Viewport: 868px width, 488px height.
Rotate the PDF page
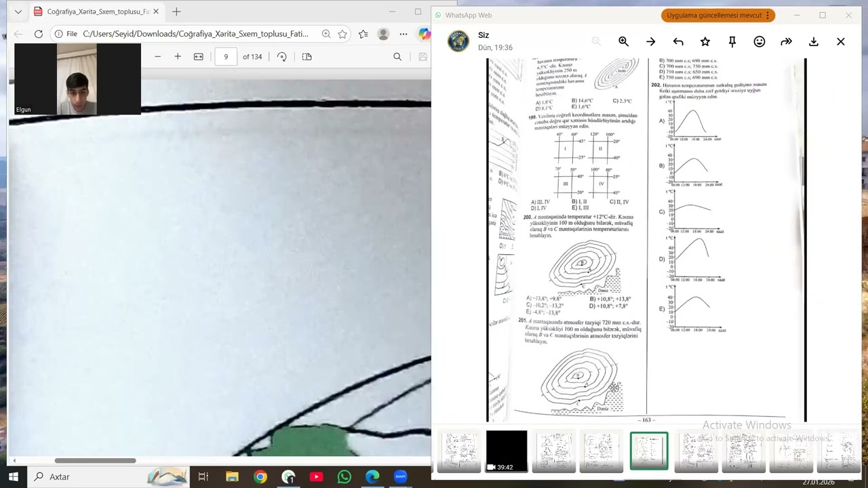(282, 57)
